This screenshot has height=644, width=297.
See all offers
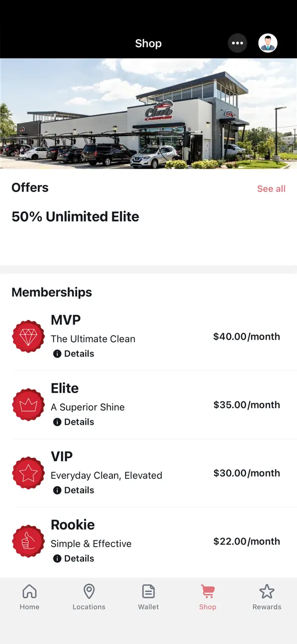point(271,188)
